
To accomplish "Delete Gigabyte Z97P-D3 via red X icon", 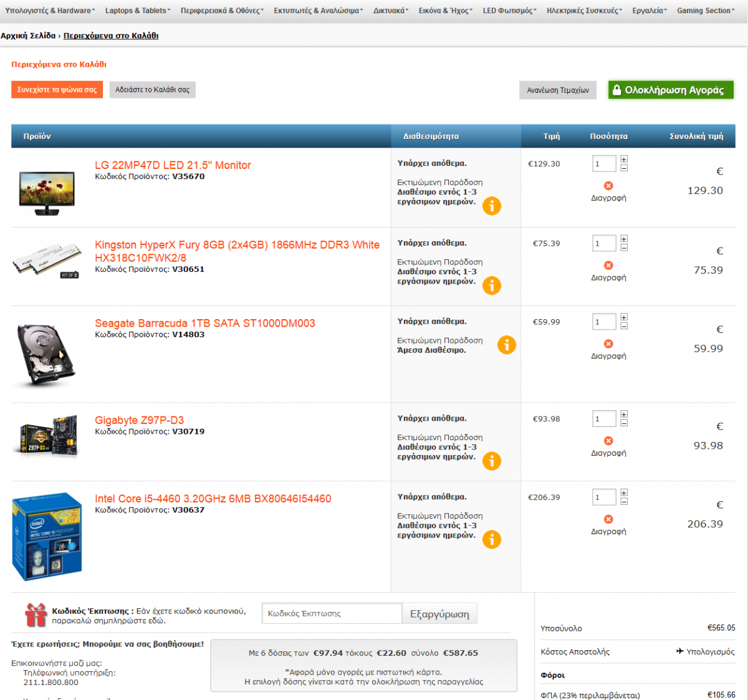I will point(608,441).
